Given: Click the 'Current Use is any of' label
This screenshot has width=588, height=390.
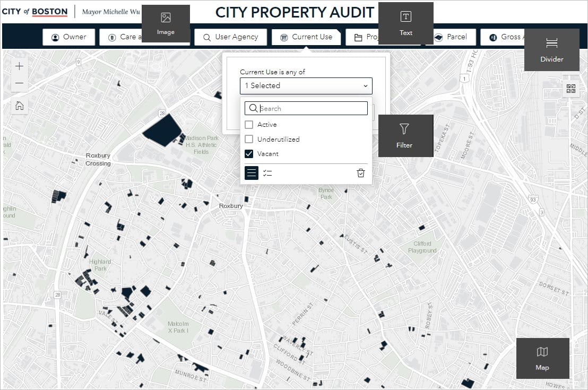Looking at the screenshot, I should click(x=272, y=72).
